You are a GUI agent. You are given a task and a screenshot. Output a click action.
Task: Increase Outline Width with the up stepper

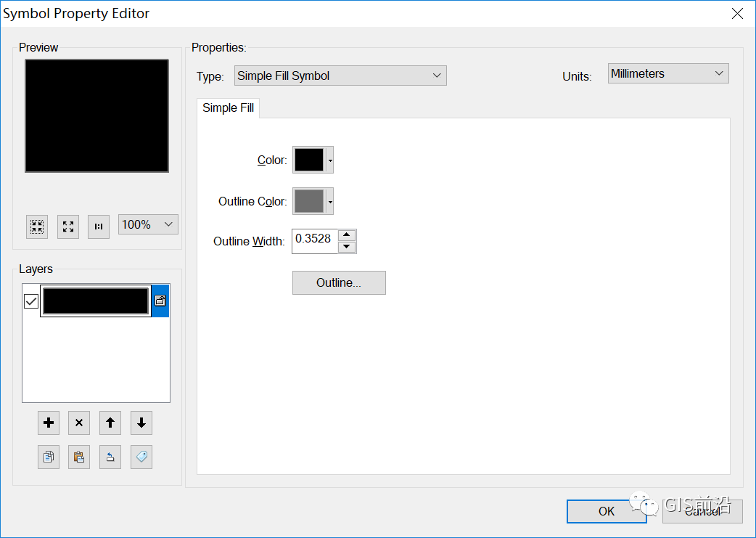[x=347, y=235]
